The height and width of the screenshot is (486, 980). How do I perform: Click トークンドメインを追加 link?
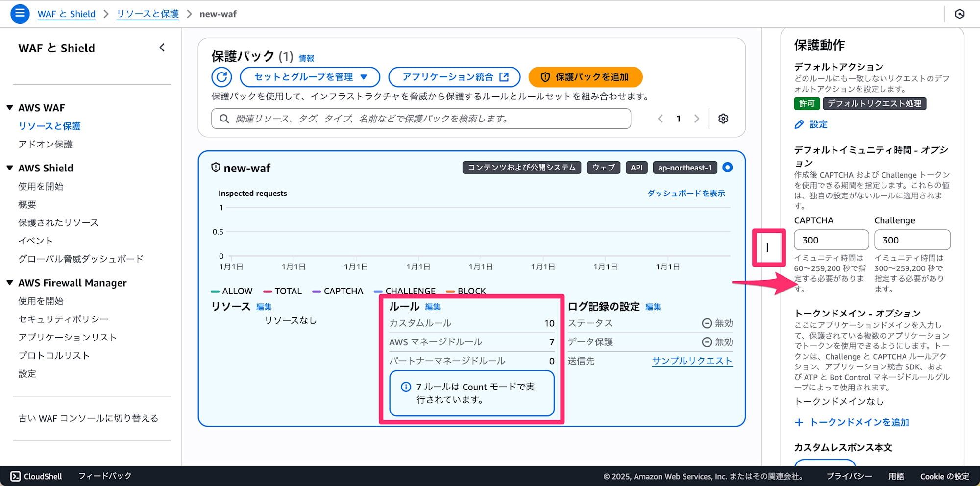click(859, 422)
